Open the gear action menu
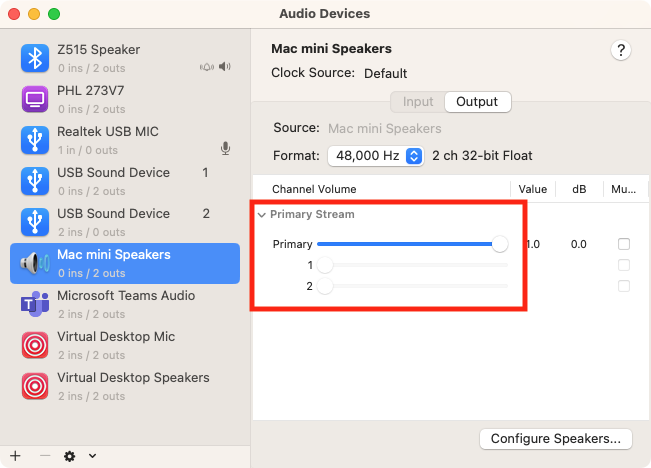 tap(69, 456)
